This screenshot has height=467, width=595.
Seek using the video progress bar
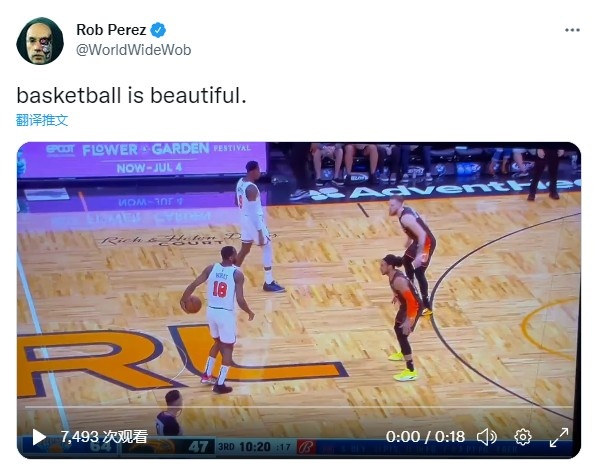click(x=299, y=407)
